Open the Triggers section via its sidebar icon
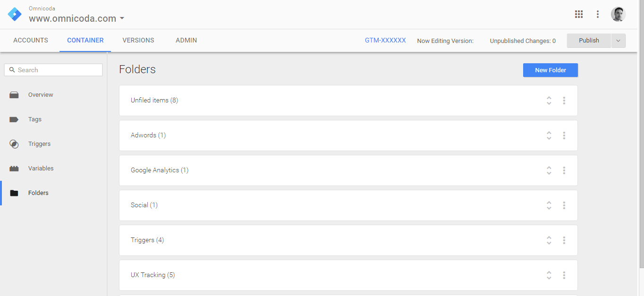The height and width of the screenshot is (296, 644). (x=14, y=144)
